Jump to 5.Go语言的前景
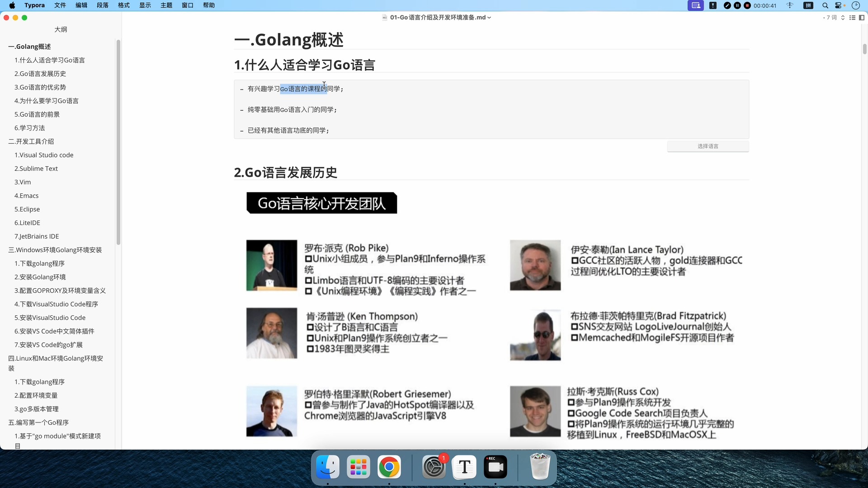 click(37, 114)
